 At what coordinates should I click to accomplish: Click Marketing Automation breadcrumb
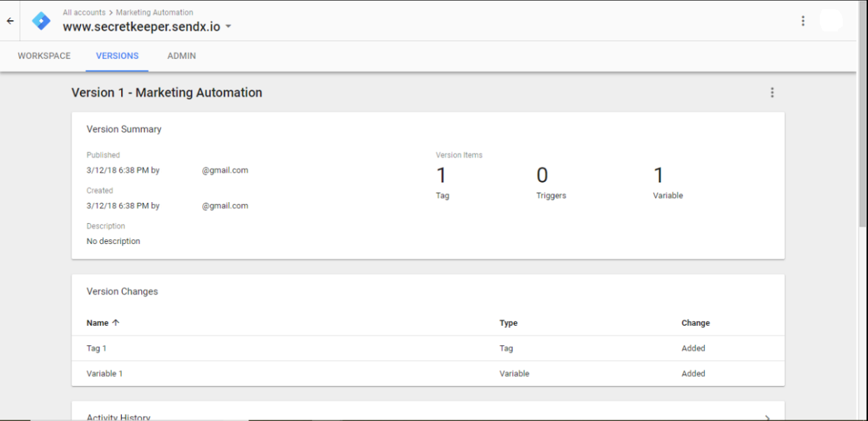pyautogui.click(x=155, y=13)
